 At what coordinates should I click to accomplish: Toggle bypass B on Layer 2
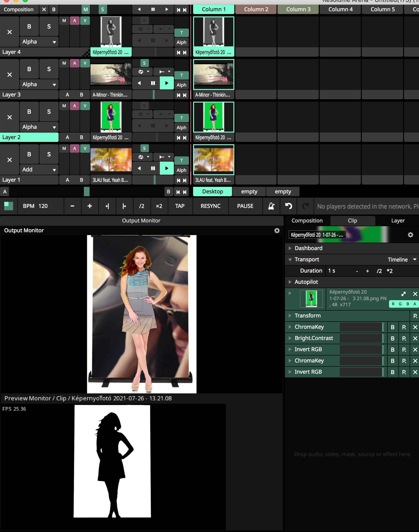29,112
